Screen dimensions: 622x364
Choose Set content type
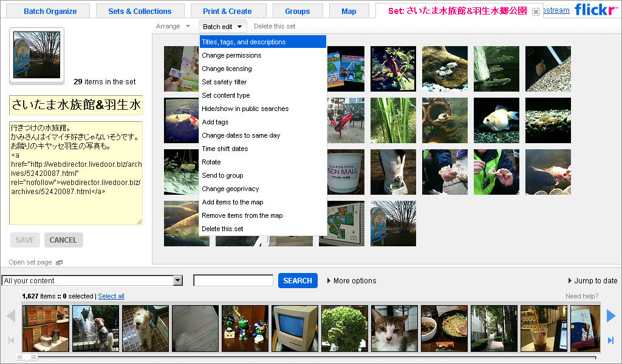pos(262,95)
